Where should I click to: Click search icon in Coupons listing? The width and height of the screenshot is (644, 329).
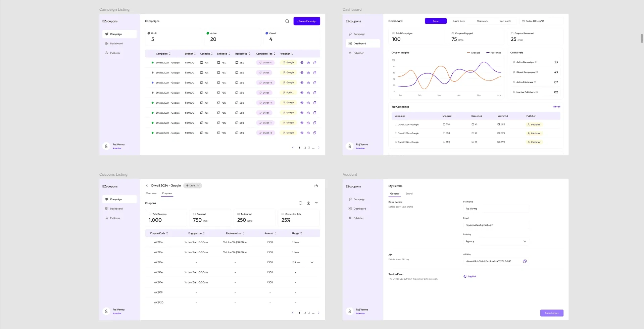300,203
